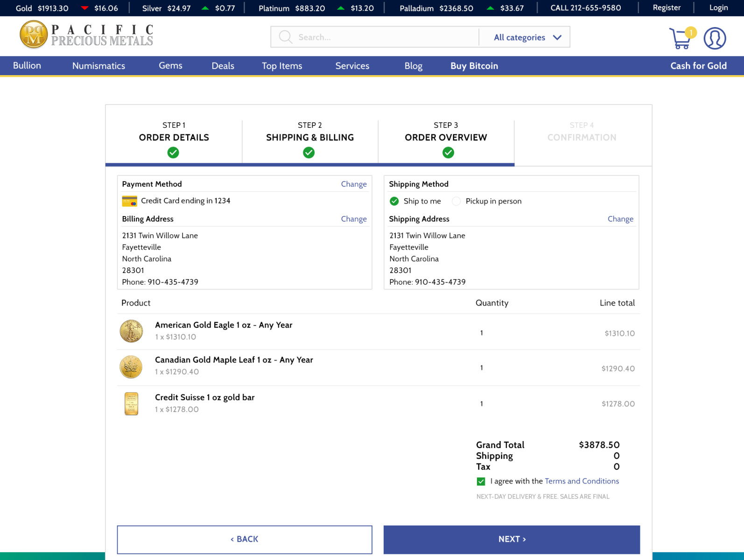Click the Platinum price up arrow

coord(341,8)
